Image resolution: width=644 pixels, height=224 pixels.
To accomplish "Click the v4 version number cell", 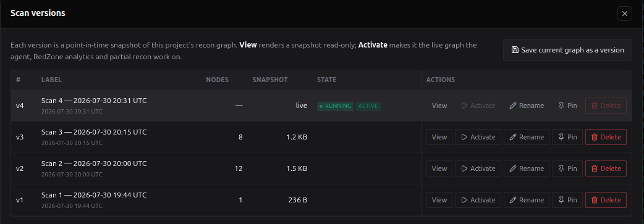I will [x=20, y=106].
